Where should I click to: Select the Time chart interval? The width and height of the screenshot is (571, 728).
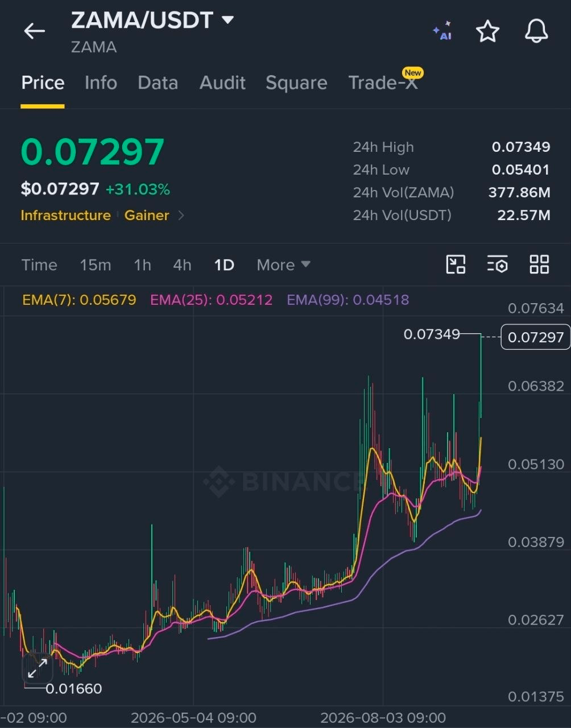[x=39, y=265]
